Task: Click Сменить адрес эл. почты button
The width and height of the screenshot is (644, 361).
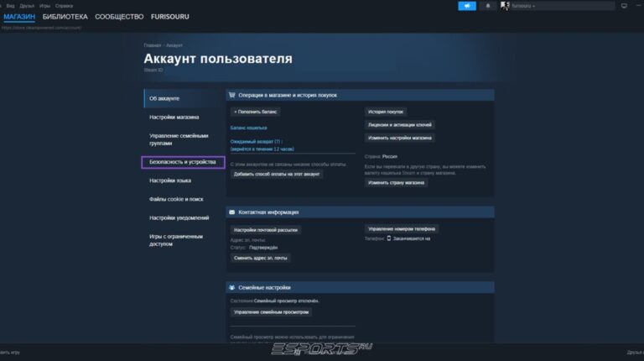Action: [x=261, y=259]
